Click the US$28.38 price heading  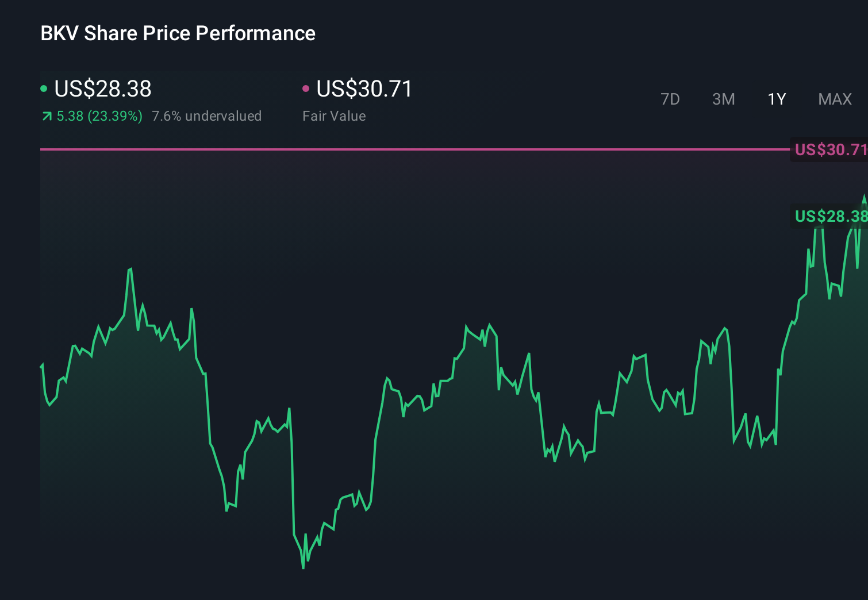102,89
